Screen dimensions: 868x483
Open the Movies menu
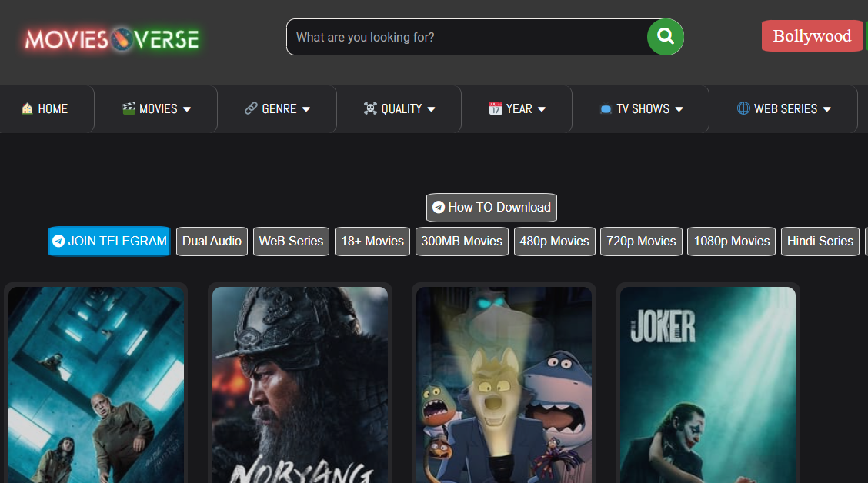point(157,109)
